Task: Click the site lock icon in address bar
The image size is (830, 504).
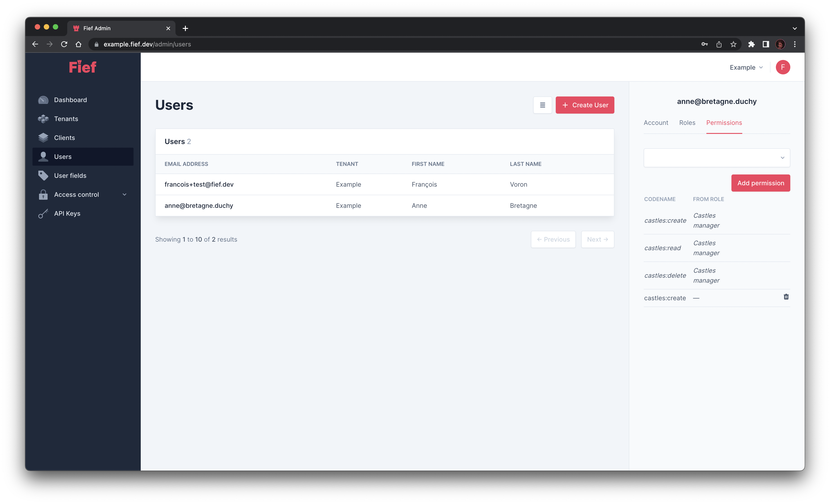Action: (x=96, y=44)
